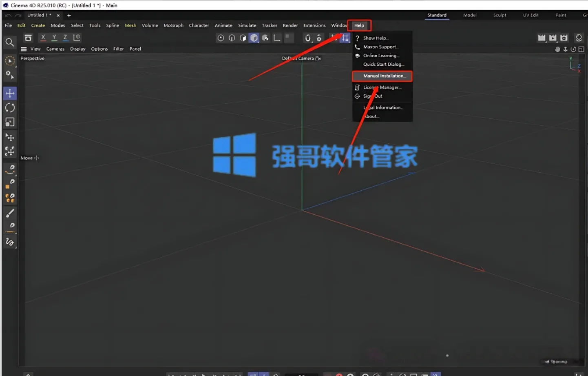Activate the Rotate tool
The width and height of the screenshot is (588, 376).
(x=10, y=108)
